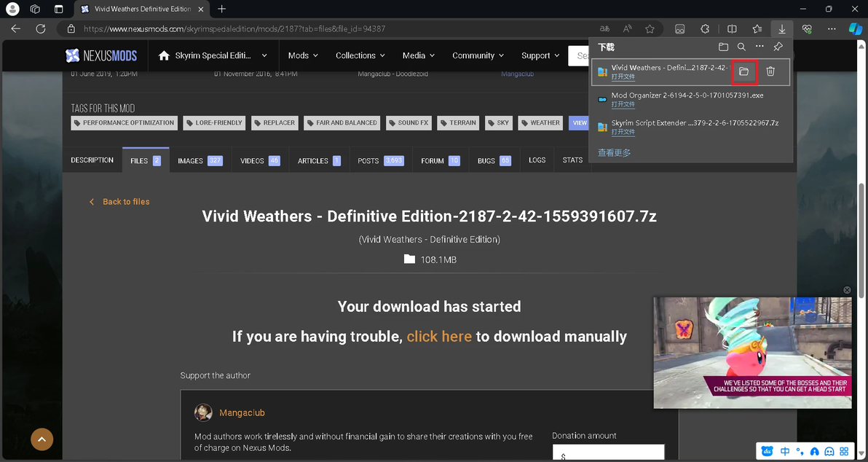Open the translate page option

pyautogui.click(x=604, y=29)
